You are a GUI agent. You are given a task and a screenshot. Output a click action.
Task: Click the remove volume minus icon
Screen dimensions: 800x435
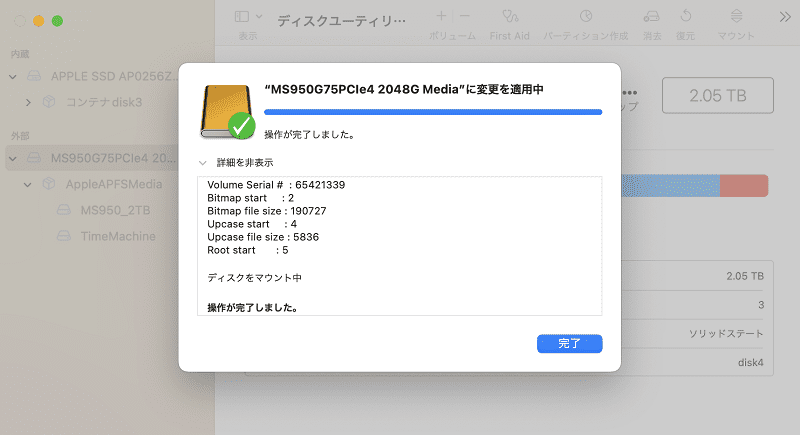464,16
